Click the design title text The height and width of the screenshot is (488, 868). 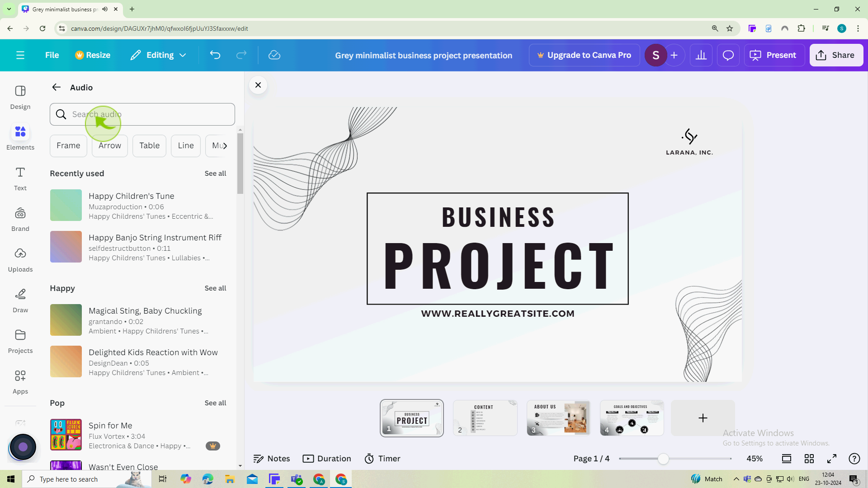(424, 55)
